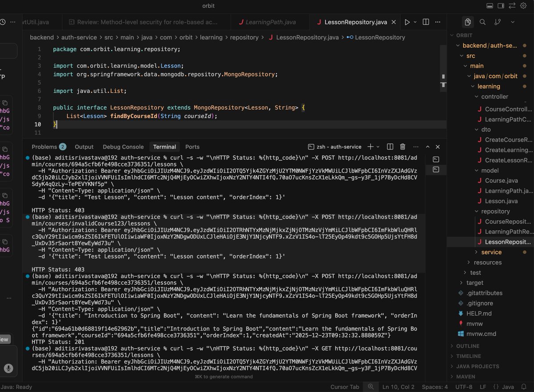The width and height of the screenshot is (534, 392).
Task: Maximize the panel with the caret icon
Action: click(428, 147)
